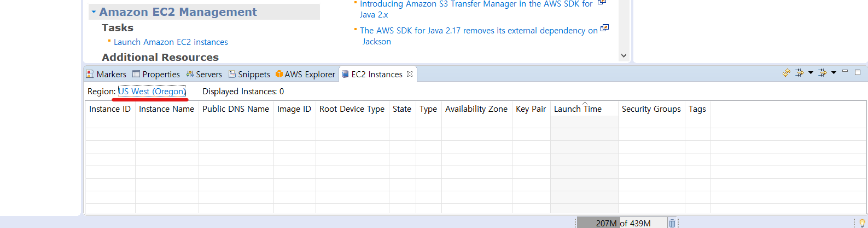Run garbage collector trash icon
Viewport: 868px width, 228px height.
[672, 223]
